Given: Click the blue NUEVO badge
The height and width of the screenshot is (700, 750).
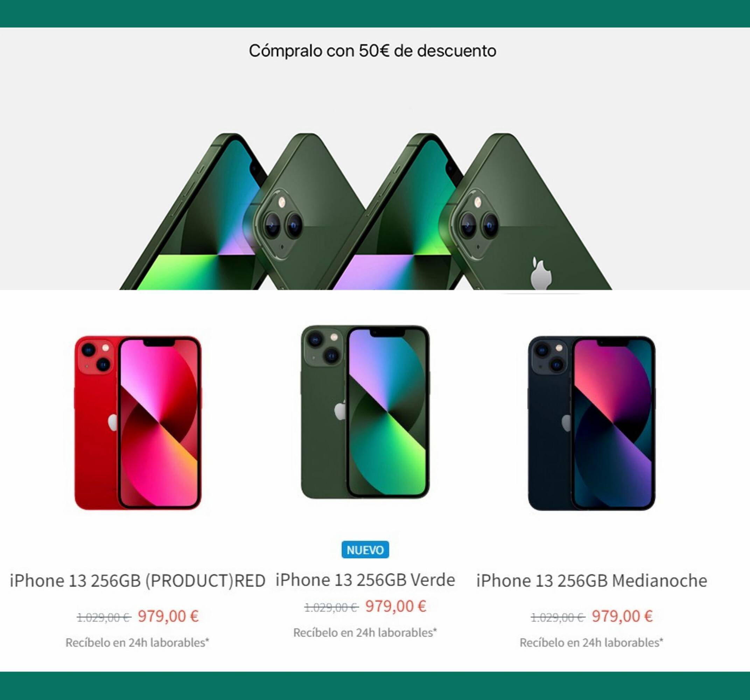Looking at the screenshot, I should click(365, 550).
